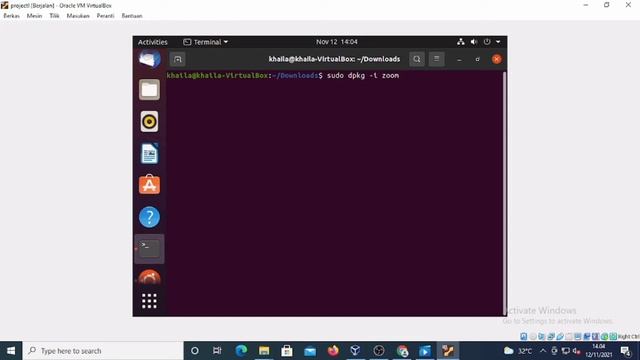
Task: Open the Tilik menu in VirtualBox
Action: 54,16
